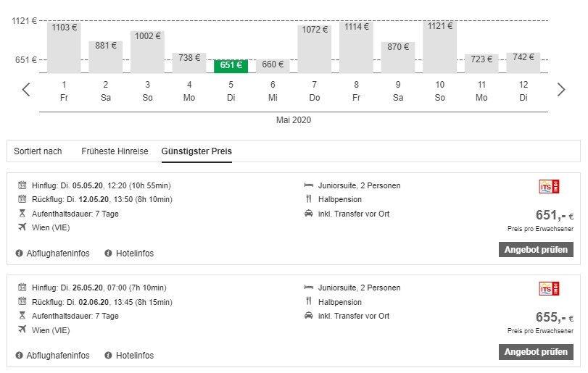The width and height of the screenshot is (588, 373).
Task: Open Abflughafeninfos link in first offer
Action: (58, 253)
